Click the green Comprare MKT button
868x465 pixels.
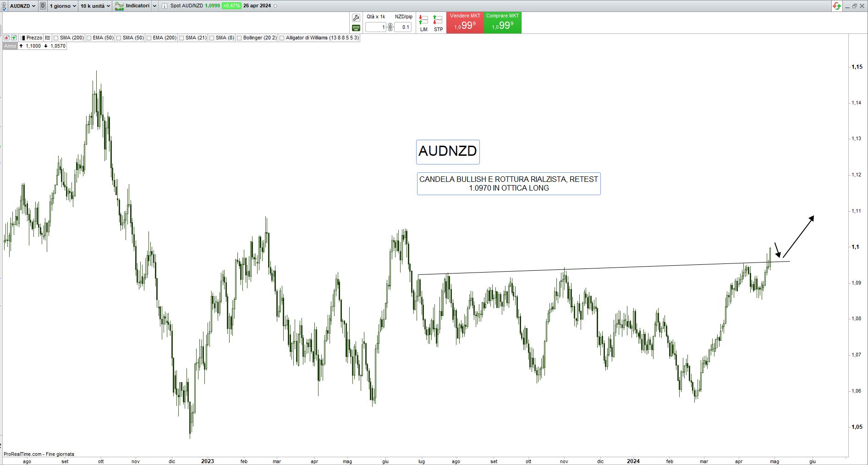pyautogui.click(x=503, y=22)
